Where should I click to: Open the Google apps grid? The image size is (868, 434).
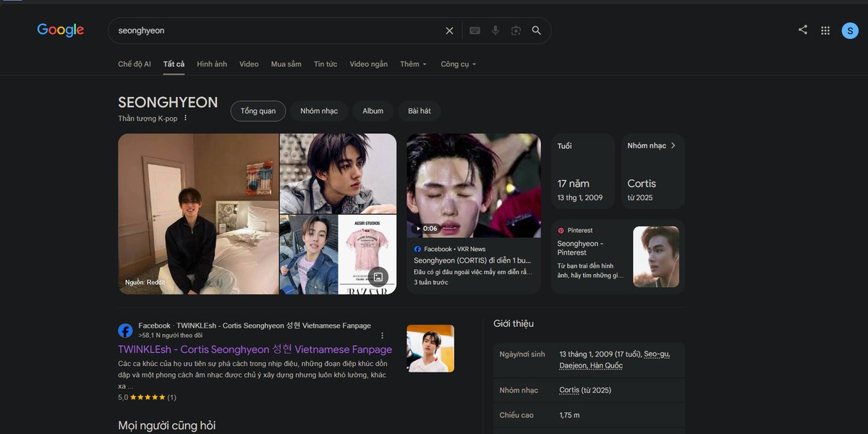(825, 30)
